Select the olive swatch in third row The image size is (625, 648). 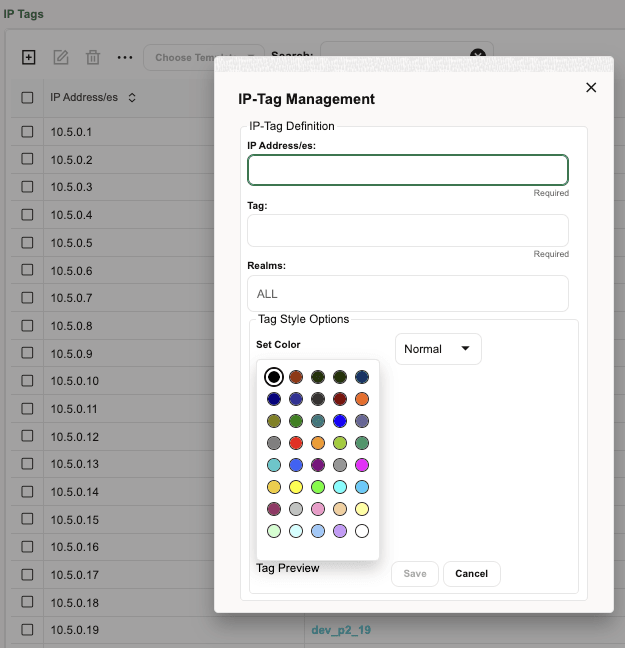274,421
